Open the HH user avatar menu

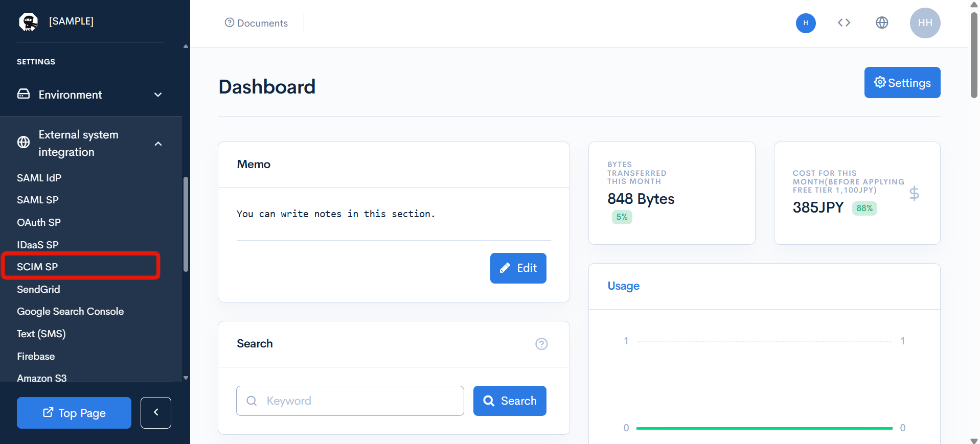[924, 23]
